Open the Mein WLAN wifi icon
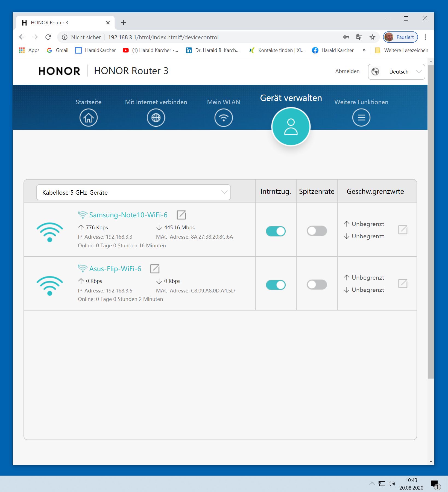The height and width of the screenshot is (492, 448). coord(224,118)
